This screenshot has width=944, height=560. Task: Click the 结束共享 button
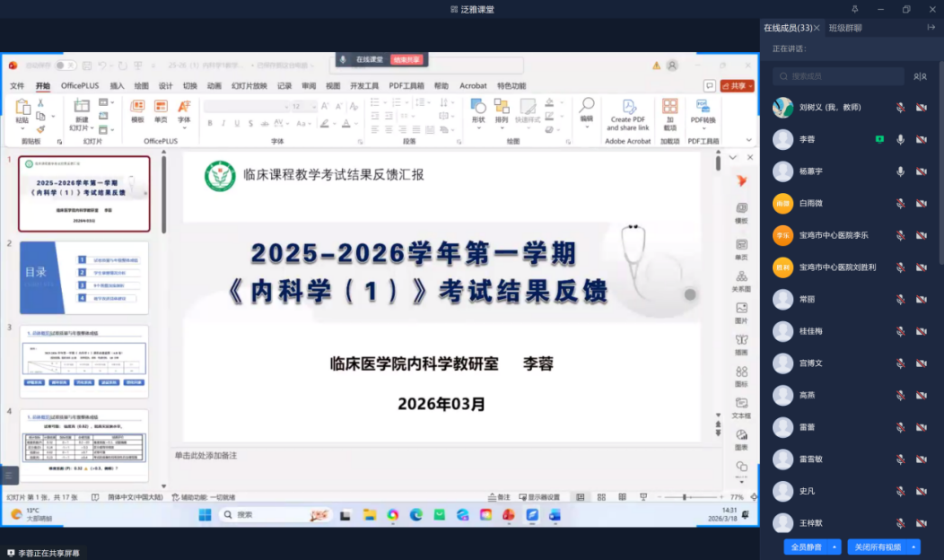pos(406,59)
